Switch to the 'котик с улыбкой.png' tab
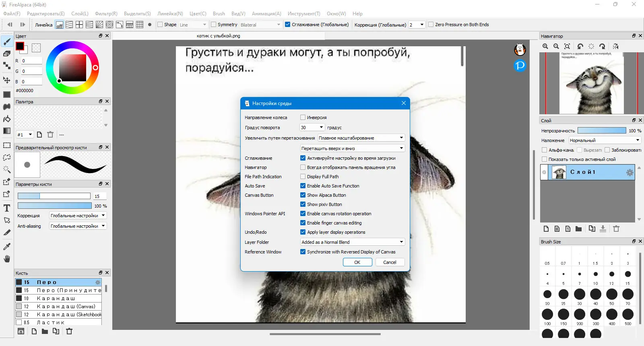644x346 pixels. 219,36
